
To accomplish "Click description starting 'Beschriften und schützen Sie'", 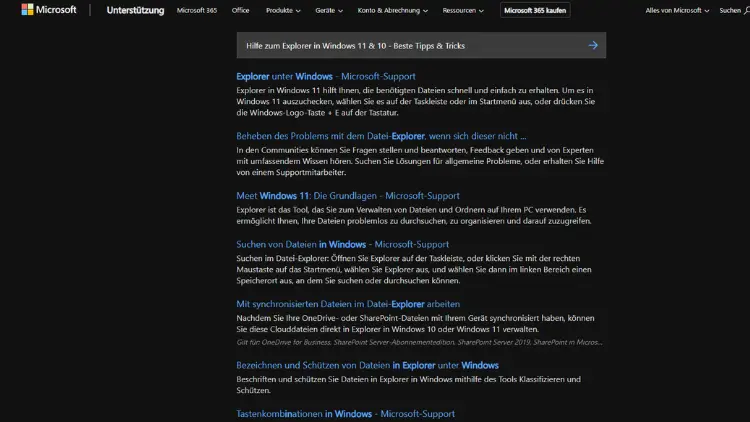I will [x=408, y=385].
